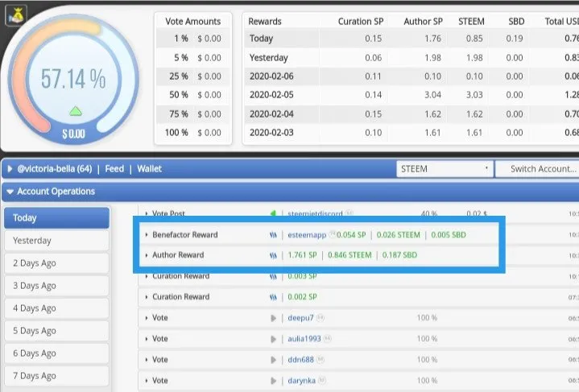Open the esteemapp account link

click(308, 235)
